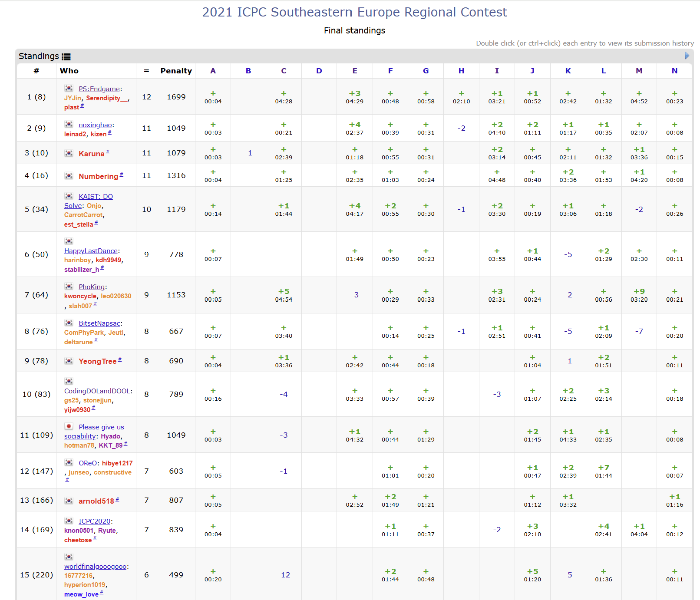Click PS:Endgame's +3 04:29 entry
This screenshot has height=600, width=700.
point(355,97)
